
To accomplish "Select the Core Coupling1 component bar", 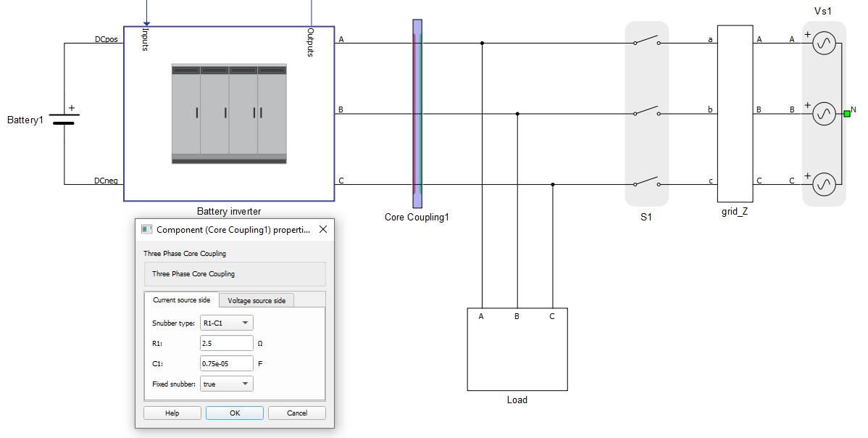I will point(417,114).
